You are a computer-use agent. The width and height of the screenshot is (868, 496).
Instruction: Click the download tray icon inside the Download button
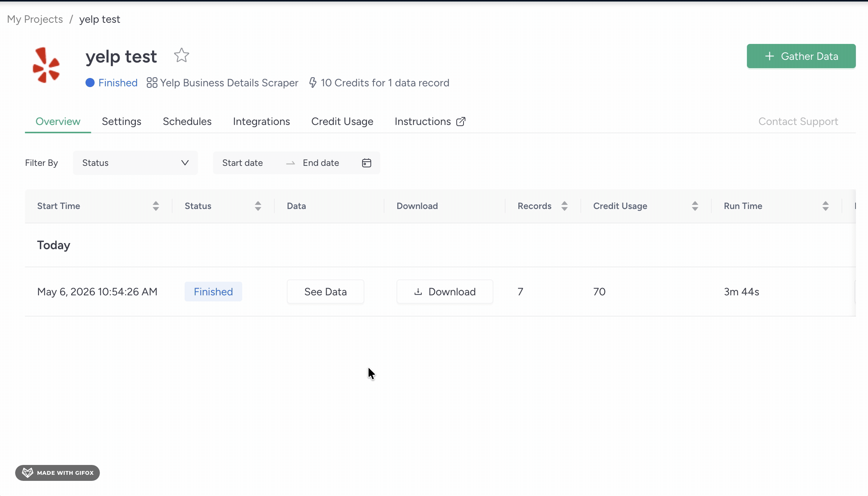pyautogui.click(x=418, y=292)
